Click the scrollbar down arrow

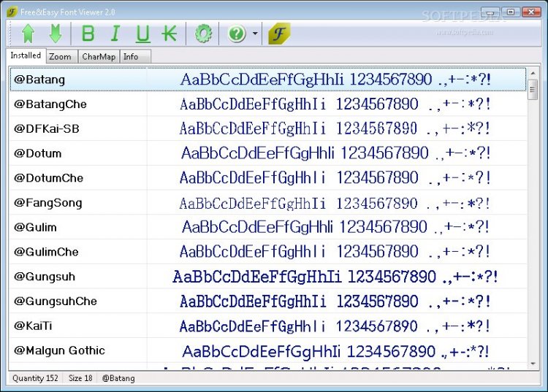click(533, 364)
